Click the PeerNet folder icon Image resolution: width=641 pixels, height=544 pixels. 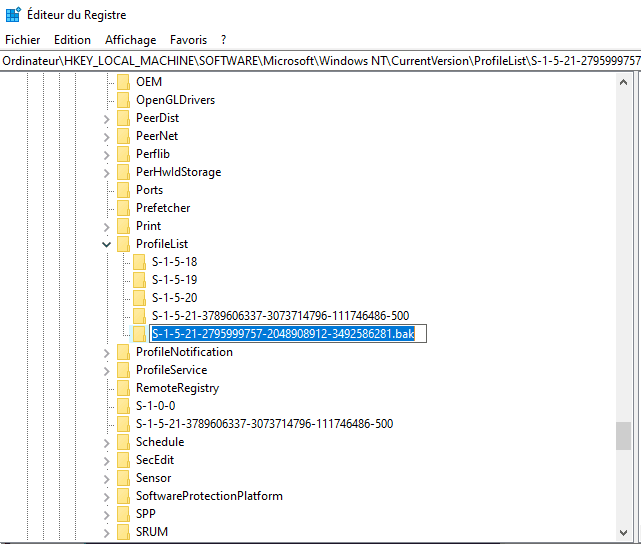(123, 136)
